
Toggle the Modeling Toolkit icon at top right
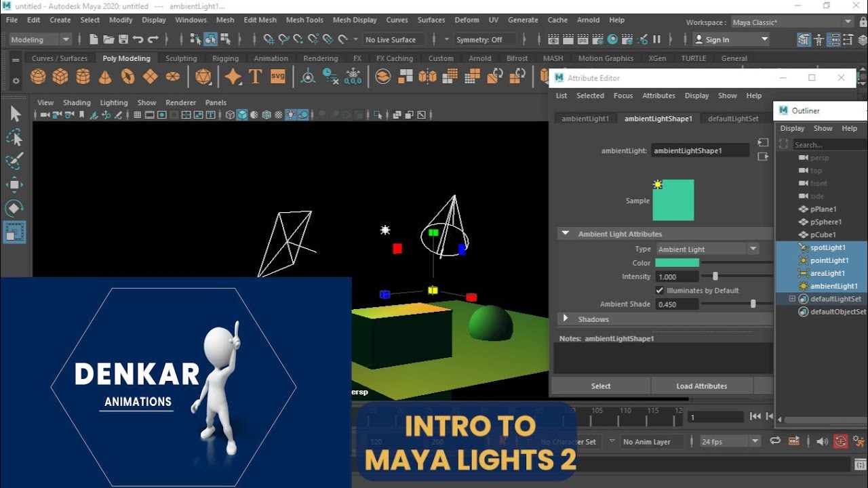pyautogui.click(x=804, y=39)
